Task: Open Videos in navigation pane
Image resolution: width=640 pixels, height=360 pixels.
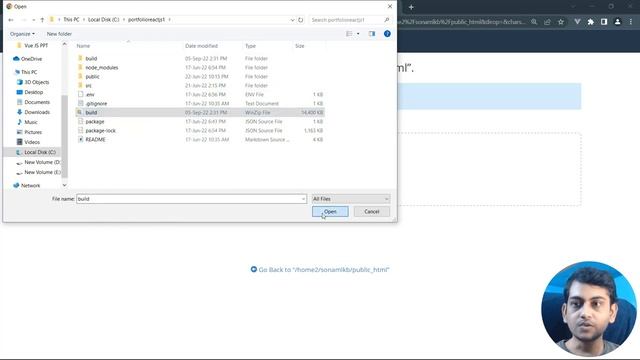Action: pos(32,142)
